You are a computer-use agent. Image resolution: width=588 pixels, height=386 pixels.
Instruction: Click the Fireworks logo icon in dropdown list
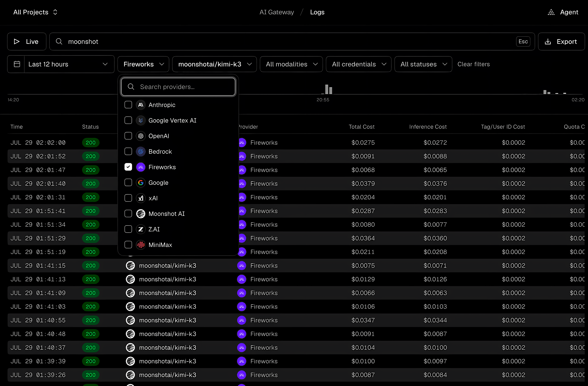pyautogui.click(x=141, y=167)
